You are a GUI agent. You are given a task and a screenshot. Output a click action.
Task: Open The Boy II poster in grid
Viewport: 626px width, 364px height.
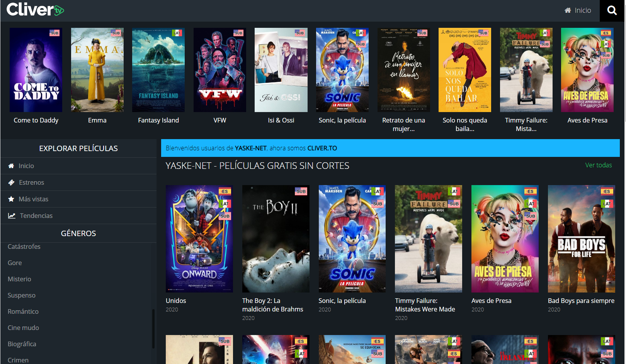(x=276, y=239)
